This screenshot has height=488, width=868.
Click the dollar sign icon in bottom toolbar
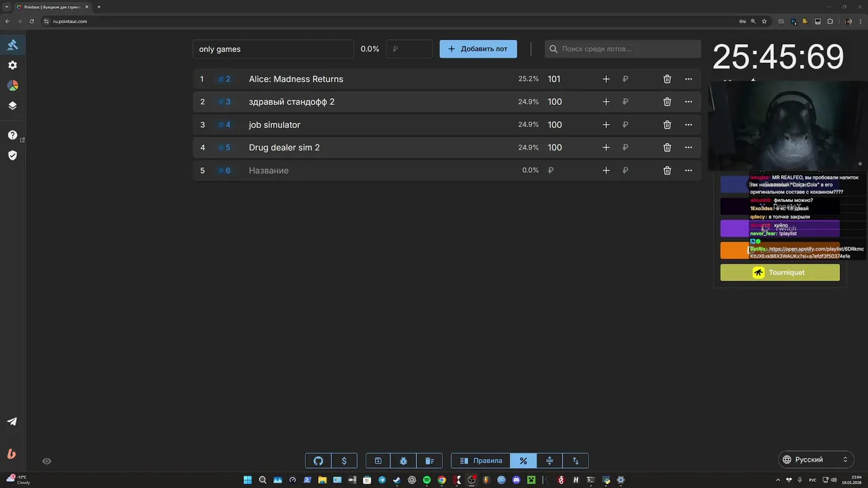(344, 461)
